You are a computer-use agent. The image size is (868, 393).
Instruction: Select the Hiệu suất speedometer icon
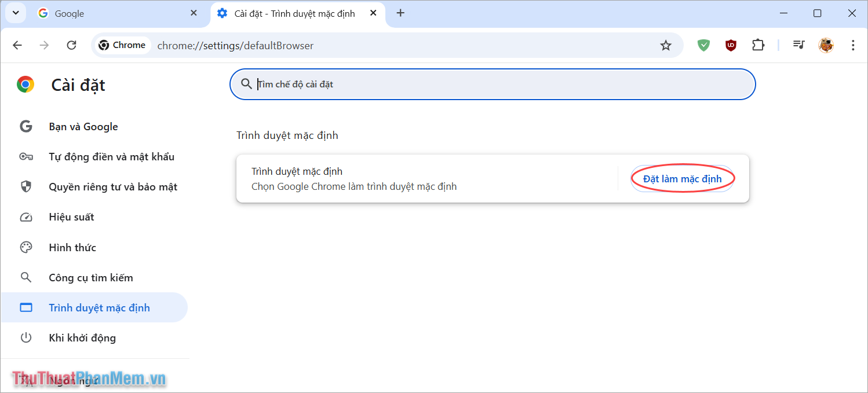[26, 216]
